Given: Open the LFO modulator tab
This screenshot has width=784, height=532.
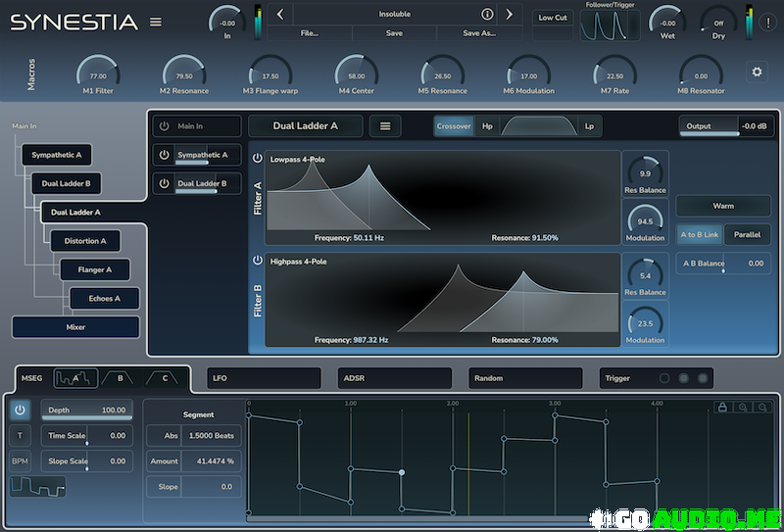Looking at the screenshot, I should pos(264,378).
